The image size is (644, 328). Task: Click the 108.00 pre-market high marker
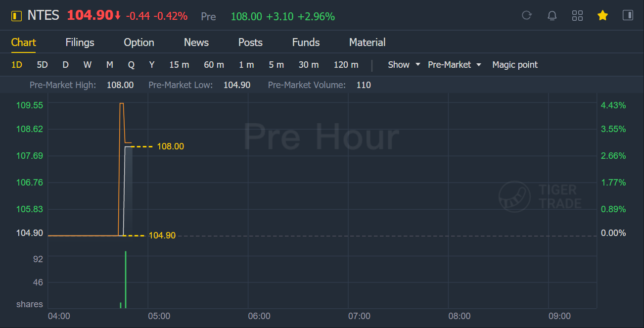point(170,146)
